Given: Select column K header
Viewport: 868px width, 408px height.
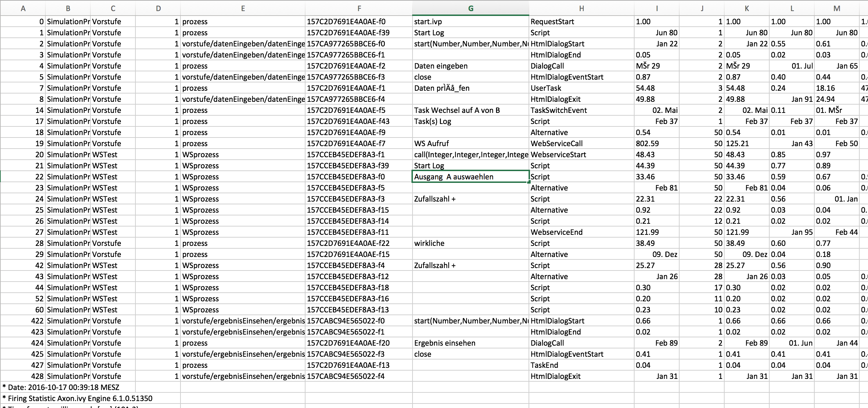Looking at the screenshot, I should [747, 8].
